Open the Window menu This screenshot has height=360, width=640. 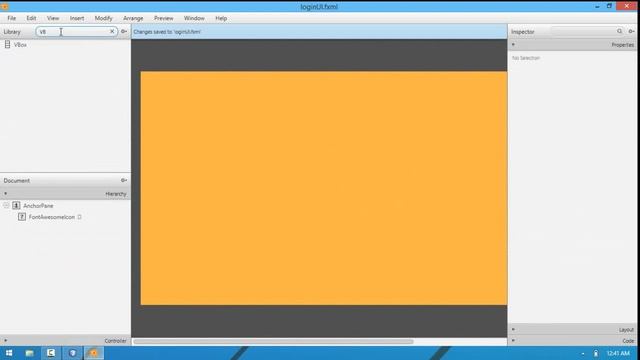pos(194,18)
